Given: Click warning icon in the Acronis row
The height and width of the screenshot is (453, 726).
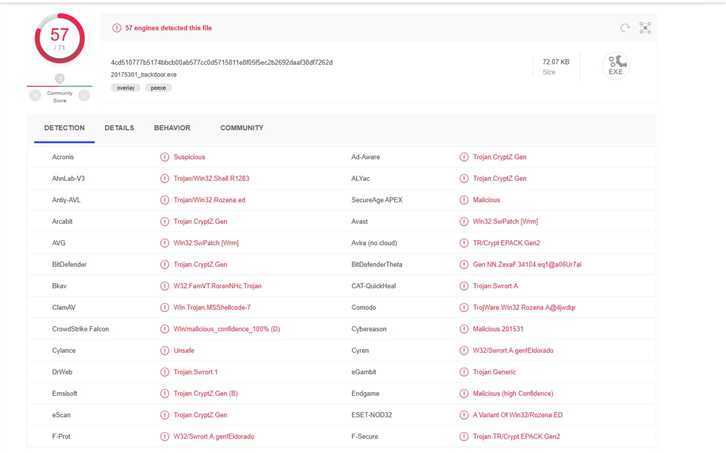Looking at the screenshot, I should [164, 157].
